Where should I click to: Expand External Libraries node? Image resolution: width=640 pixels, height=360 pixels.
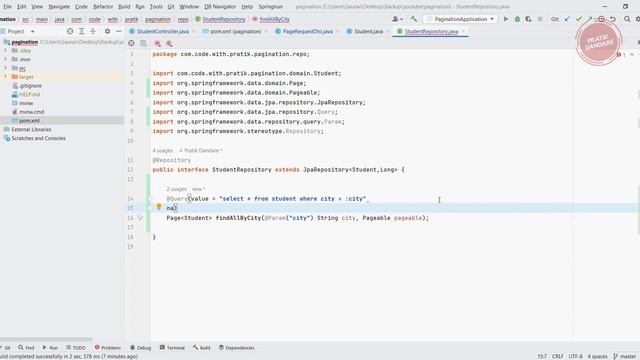31,129
